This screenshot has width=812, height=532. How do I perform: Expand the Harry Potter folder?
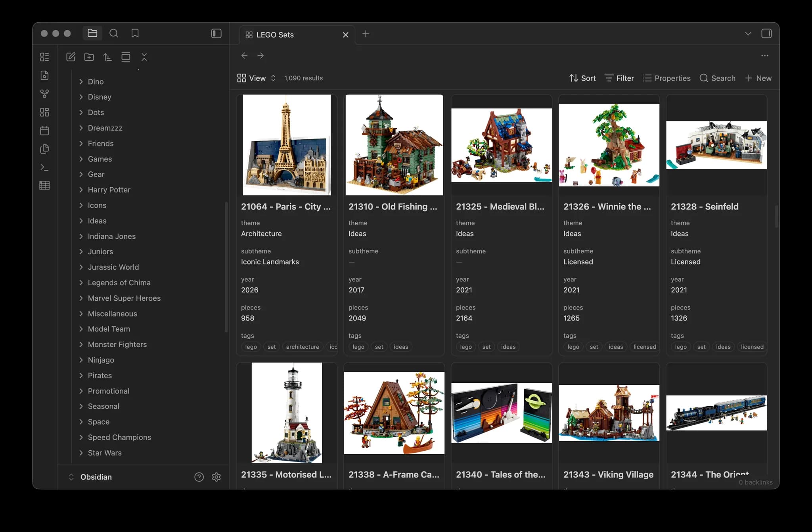pyautogui.click(x=81, y=190)
